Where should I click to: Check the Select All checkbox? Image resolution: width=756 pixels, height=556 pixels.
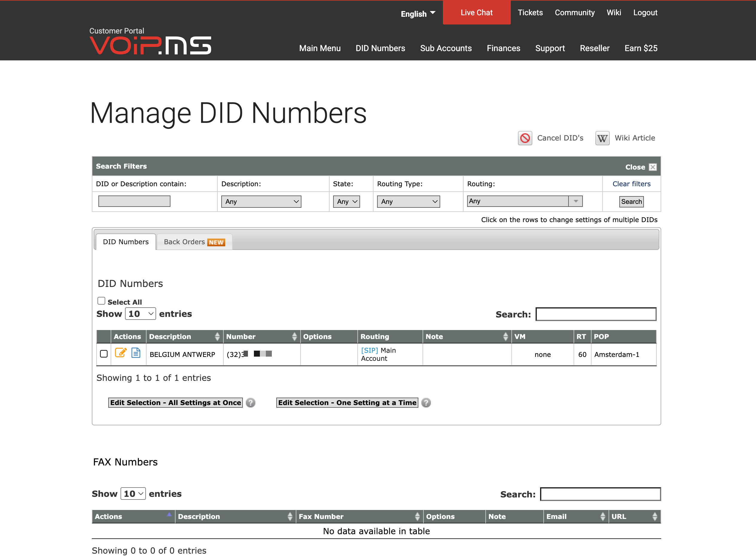click(x=101, y=300)
